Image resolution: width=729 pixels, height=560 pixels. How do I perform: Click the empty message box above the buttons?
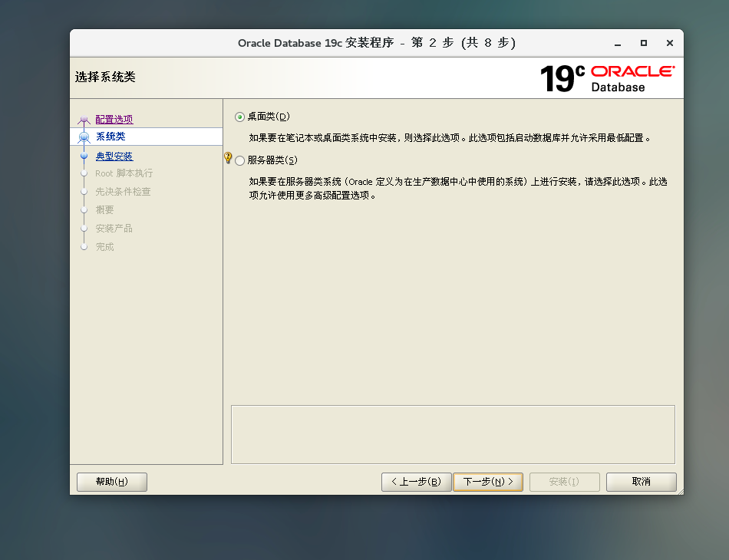(453, 433)
